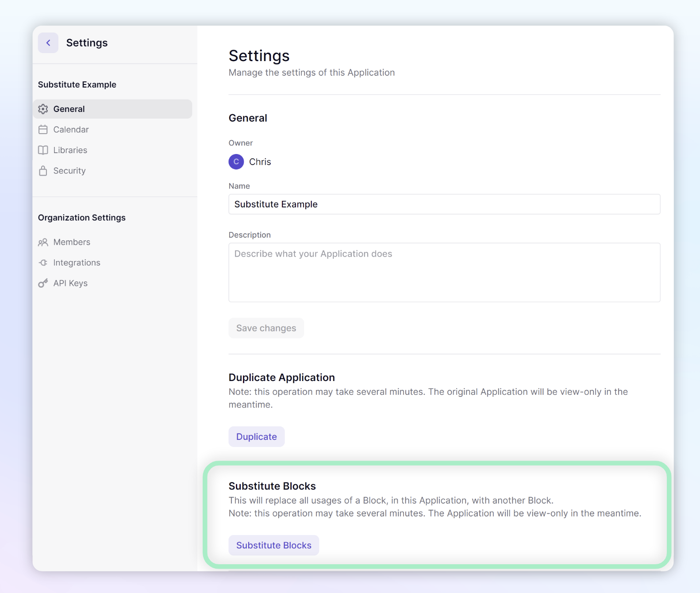Click the Substitute Blocks section heading

pos(272,486)
